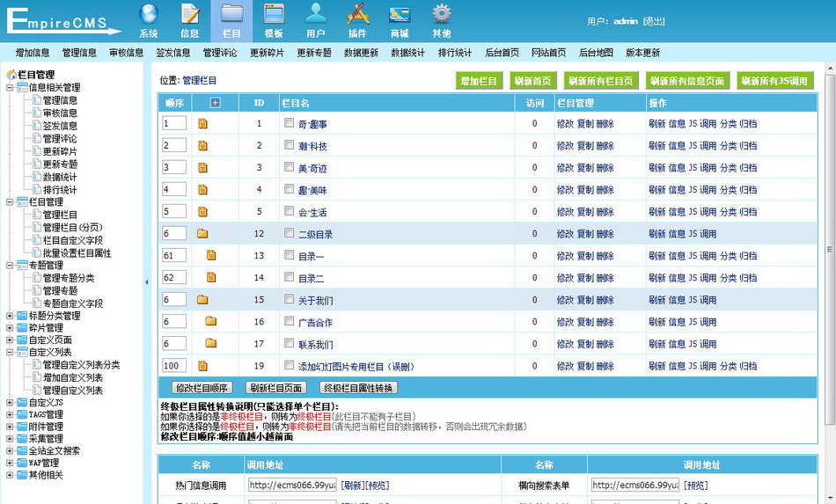
Task: Go to 后台地图 in the menu bar
Action: click(596, 53)
